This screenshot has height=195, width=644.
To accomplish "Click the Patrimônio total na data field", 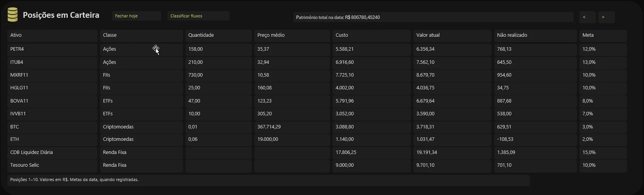I will click(x=433, y=17).
